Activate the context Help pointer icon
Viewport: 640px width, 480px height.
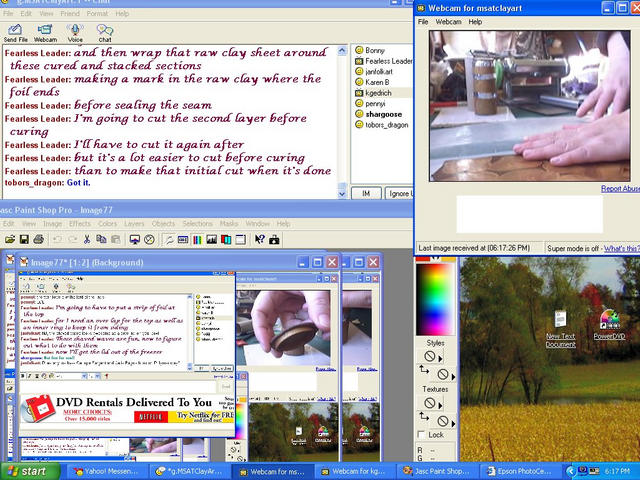[x=260, y=240]
